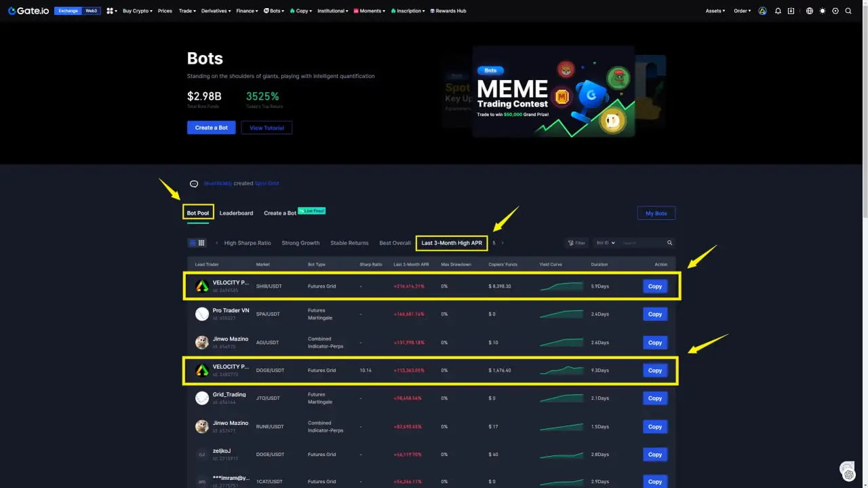Switch to Bot Pool tab
Image resolution: width=868 pixels, height=488 pixels.
click(198, 213)
